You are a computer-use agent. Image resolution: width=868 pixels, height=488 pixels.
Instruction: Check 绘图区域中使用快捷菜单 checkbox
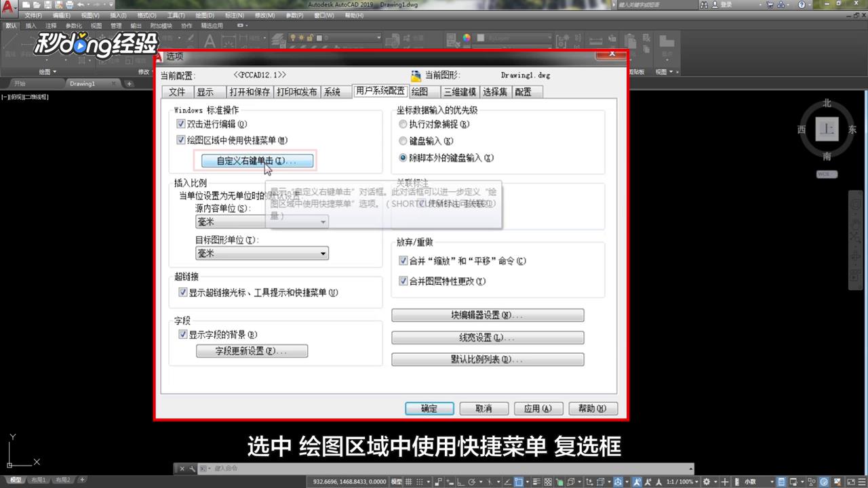coord(181,140)
